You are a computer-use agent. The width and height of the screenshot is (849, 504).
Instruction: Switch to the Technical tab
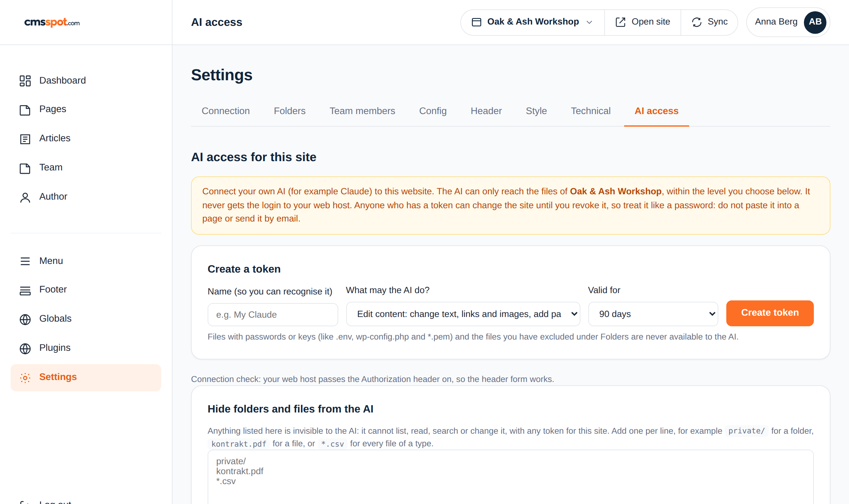coord(590,111)
